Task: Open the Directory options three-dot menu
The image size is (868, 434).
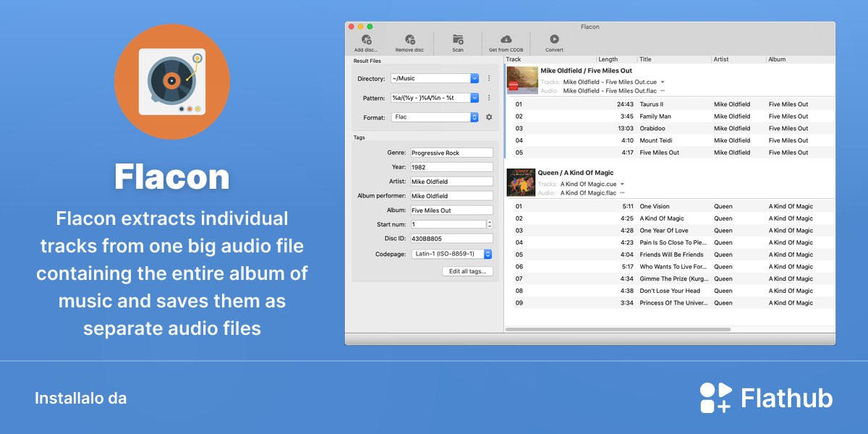Action: [x=489, y=78]
